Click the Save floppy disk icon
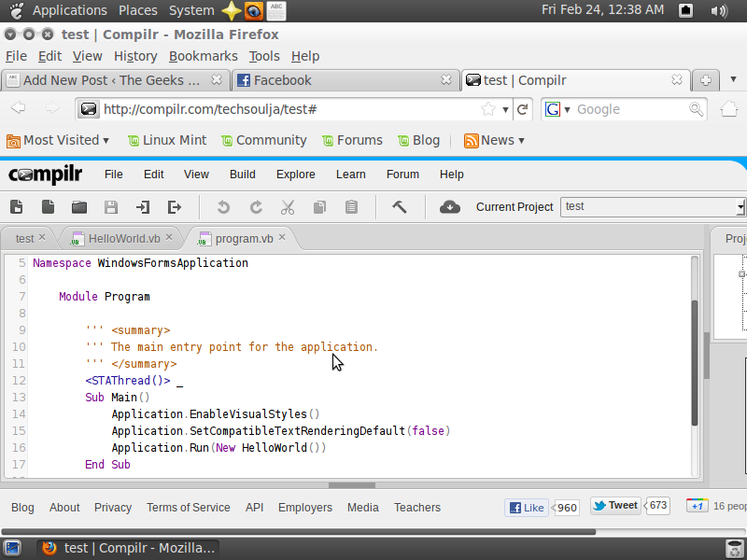Image resolution: width=747 pixels, height=560 pixels. tap(111, 207)
